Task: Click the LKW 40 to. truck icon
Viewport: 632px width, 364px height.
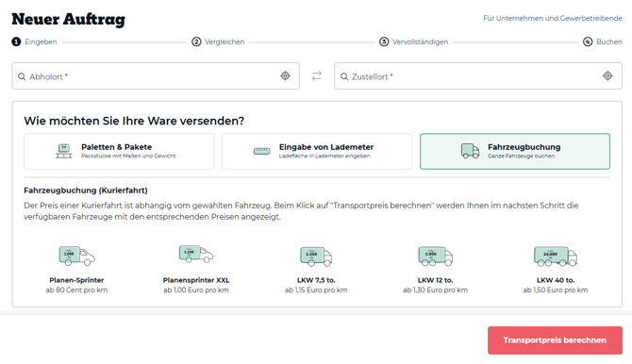Action: click(x=556, y=256)
